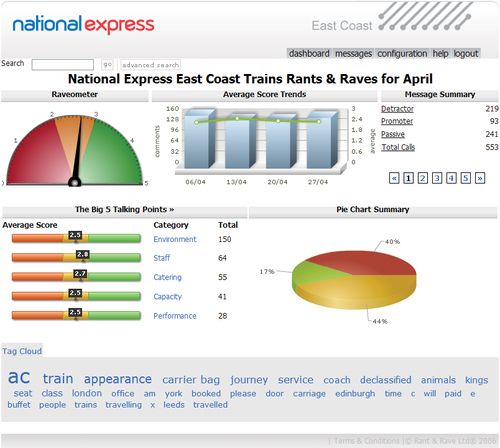Viewport: 500px width, 448px height.
Task: Select page 1 in pagination
Action: click(408, 178)
